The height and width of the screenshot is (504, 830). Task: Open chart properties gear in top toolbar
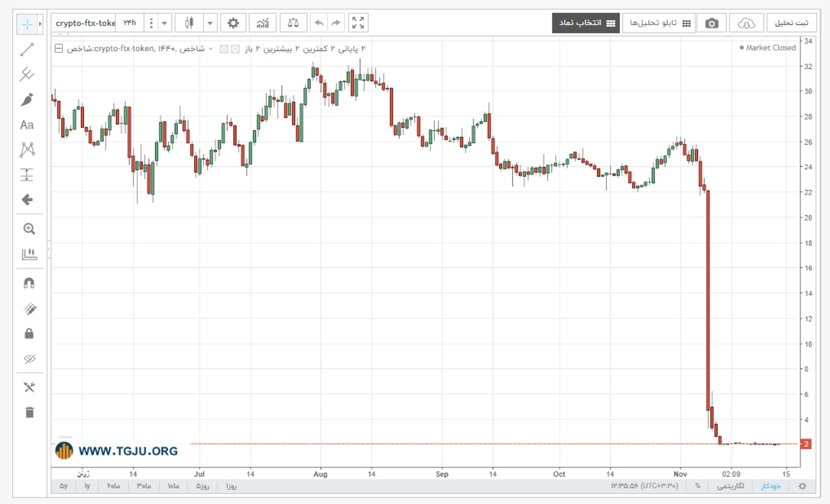point(233,23)
